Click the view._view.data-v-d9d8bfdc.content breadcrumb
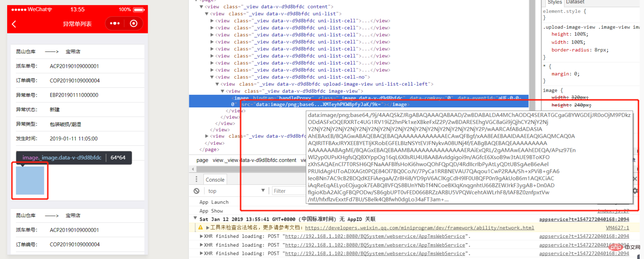 [x=255, y=160]
